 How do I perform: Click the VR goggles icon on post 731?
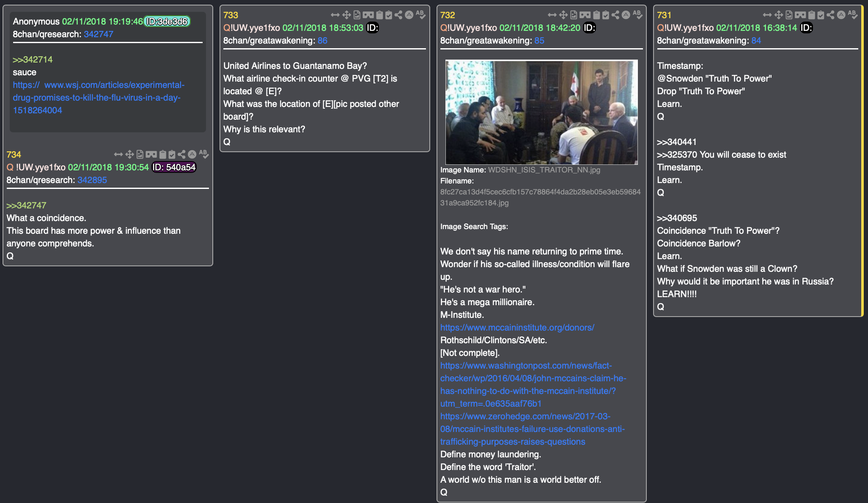pos(800,15)
